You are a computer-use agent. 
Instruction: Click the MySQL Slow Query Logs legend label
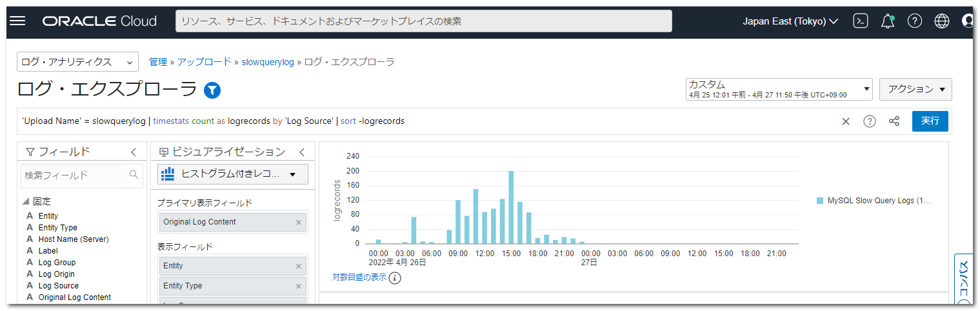tap(879, 201)
